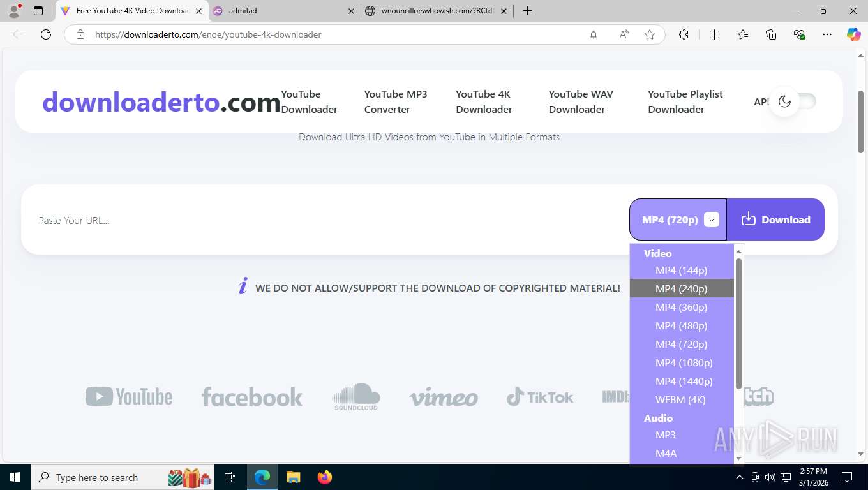Switch to wnouncillorswhowish.com tab
Screen dimensions: 868x490
[x=437, y=11]
